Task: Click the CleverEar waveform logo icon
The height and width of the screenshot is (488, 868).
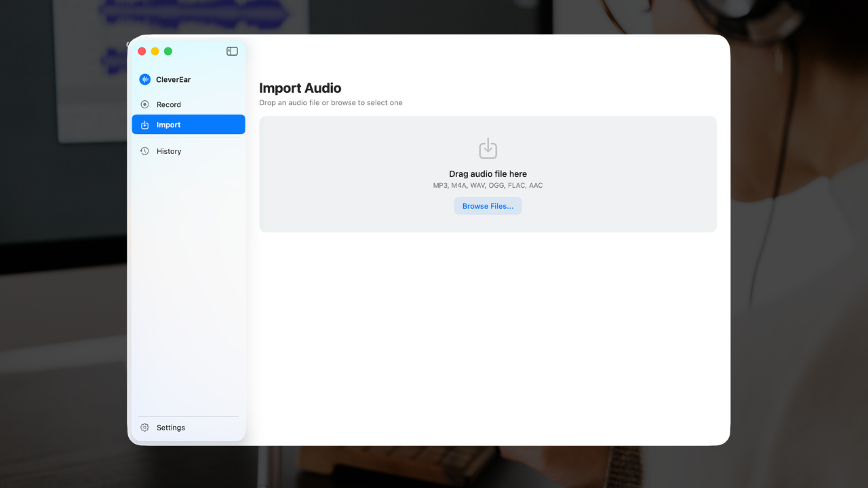Action: pos(144,79)
